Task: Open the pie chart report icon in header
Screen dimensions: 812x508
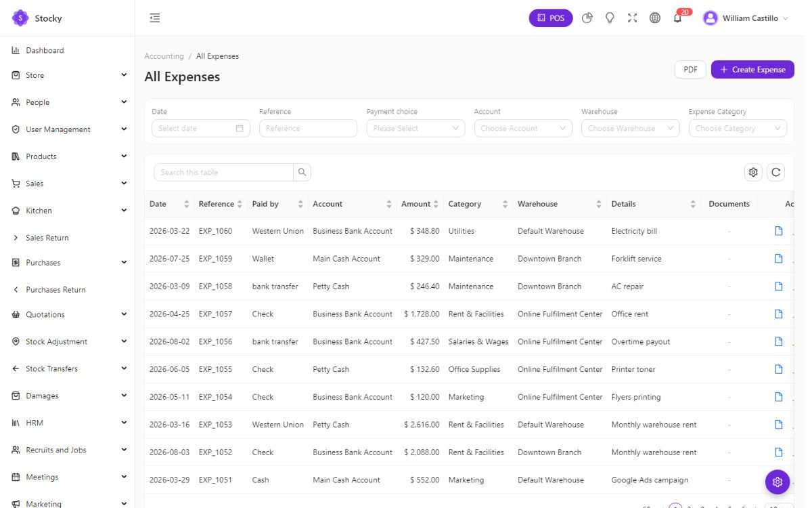Action: tap(587, 18)
